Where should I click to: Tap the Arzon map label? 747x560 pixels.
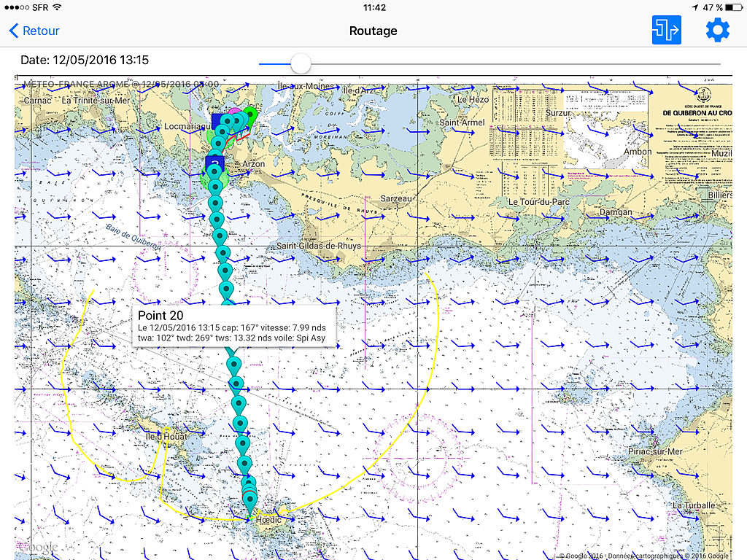tap(253, 164)
